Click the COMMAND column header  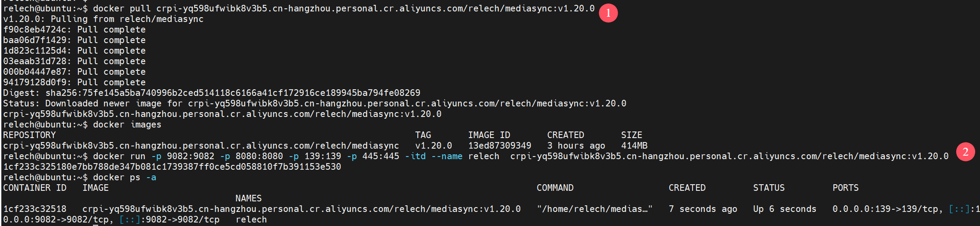click(x=555, y=188)
